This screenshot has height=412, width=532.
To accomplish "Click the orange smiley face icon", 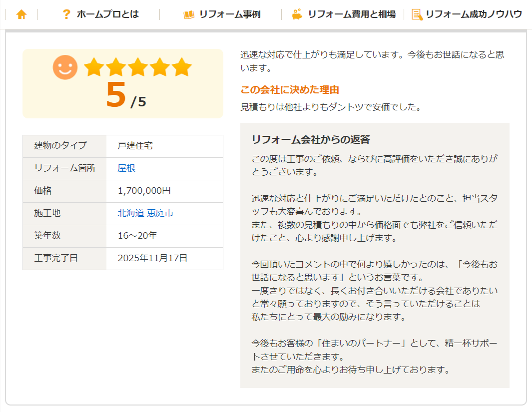I will click(65, 67).
